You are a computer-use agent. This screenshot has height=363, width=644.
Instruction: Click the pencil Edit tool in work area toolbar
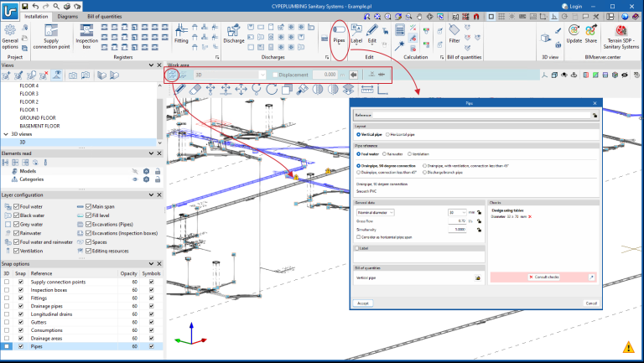coord(180,89)
